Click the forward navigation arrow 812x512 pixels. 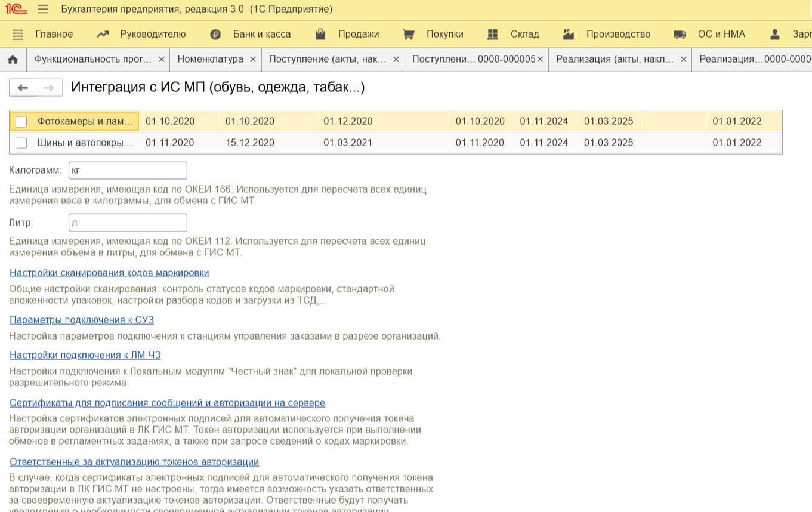click(x=49, y=88)
